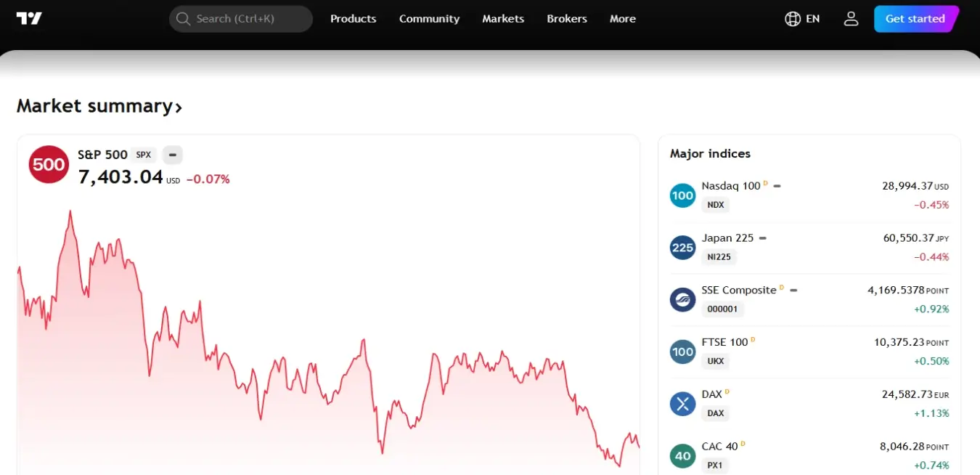Screen dimensions: 980x475
Task: Click the 10,375.23 FTSE value
Action: [899, 343]
